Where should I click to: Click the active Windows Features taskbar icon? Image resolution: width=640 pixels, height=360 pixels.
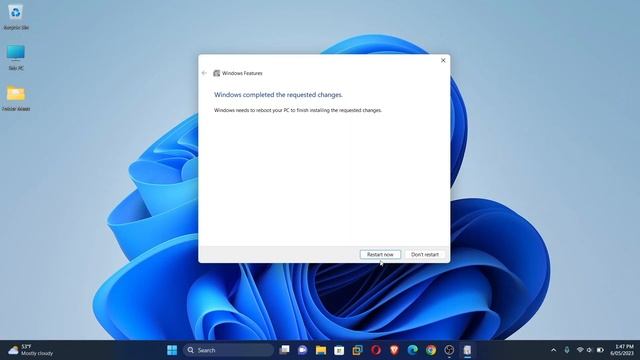(467, 350)
